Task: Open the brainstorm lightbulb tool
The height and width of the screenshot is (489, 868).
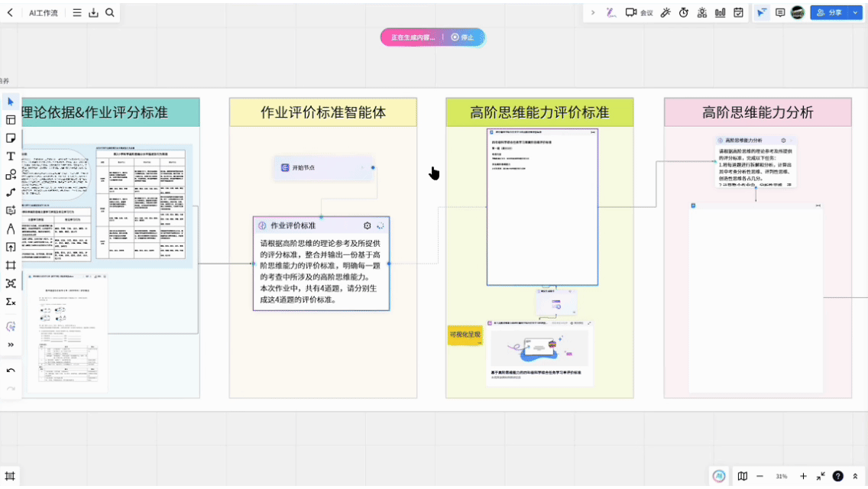Action: 702,12
